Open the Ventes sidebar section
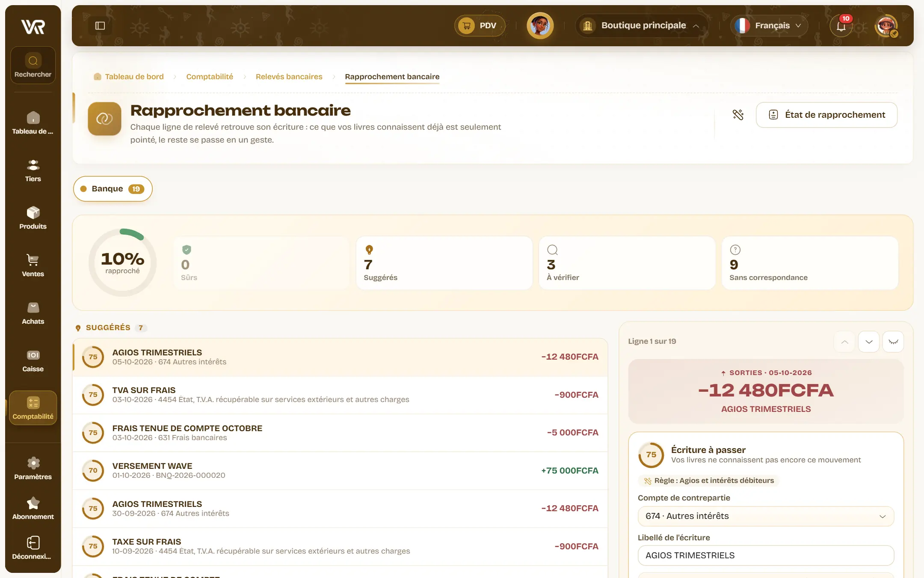Screen dimensions: 924x578 (33, 265)
